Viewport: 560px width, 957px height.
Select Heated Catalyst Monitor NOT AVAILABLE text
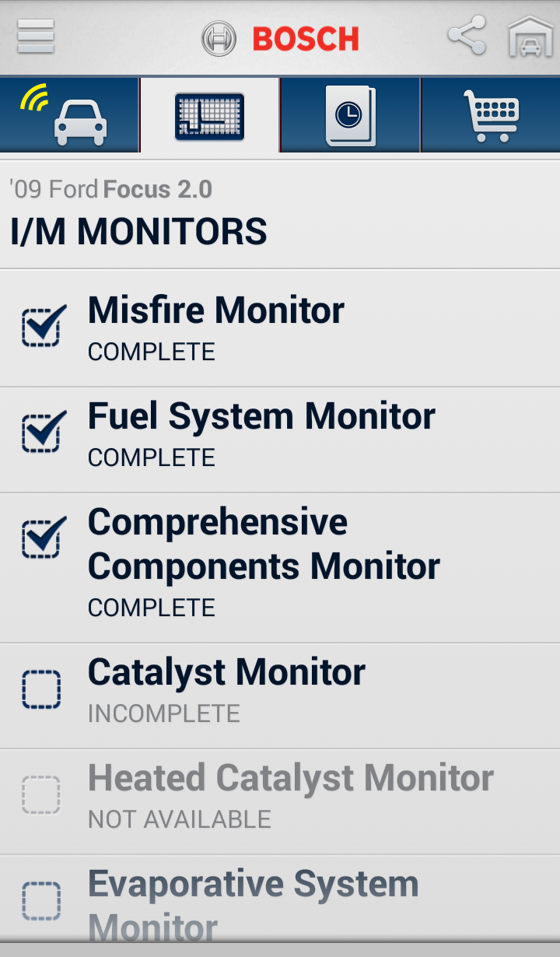(179, 819)
